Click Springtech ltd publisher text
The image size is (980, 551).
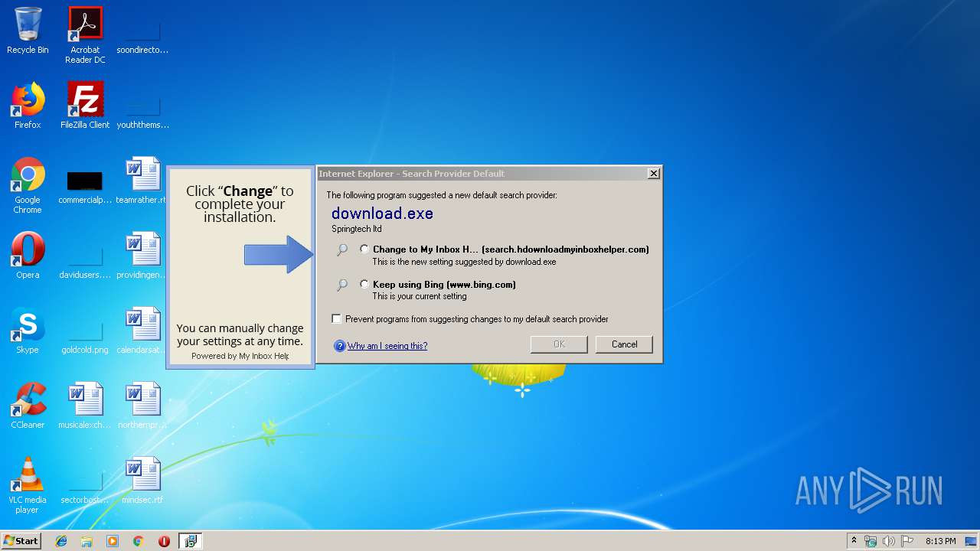(357, 229)
